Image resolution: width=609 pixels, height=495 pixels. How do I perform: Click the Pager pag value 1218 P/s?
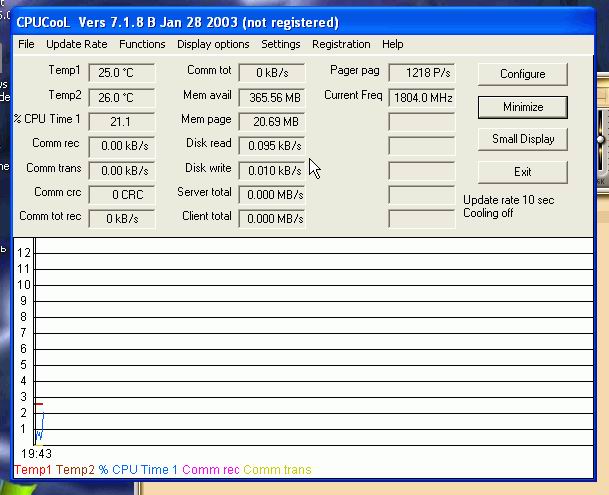click(421, 73)
